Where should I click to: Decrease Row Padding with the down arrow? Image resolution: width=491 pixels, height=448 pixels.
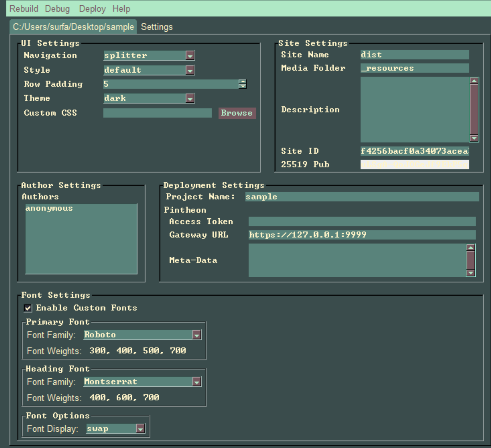(x=242, y=86)
